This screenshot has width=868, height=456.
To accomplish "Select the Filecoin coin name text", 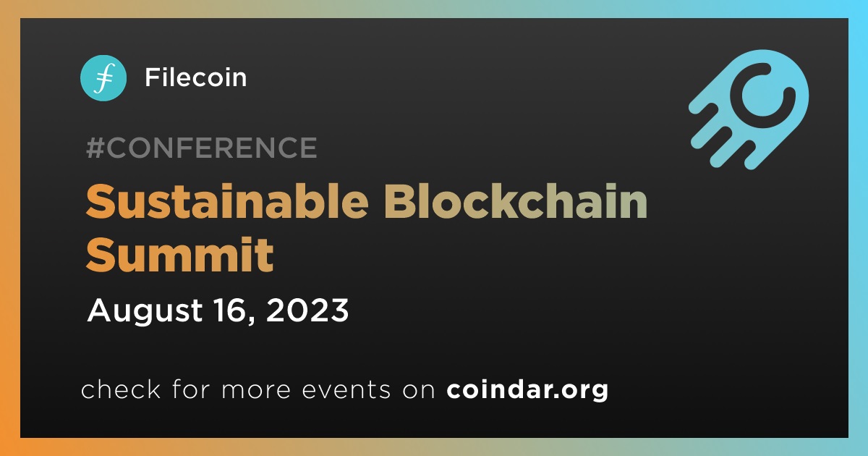I will click(x=195, y=77).
